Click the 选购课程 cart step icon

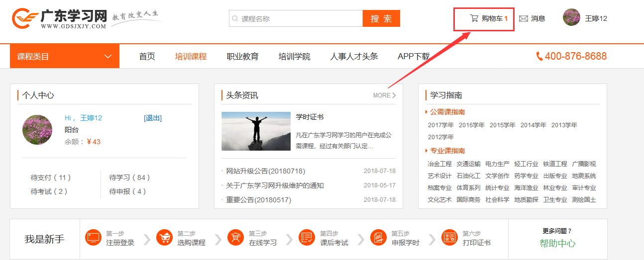[164, 238]
